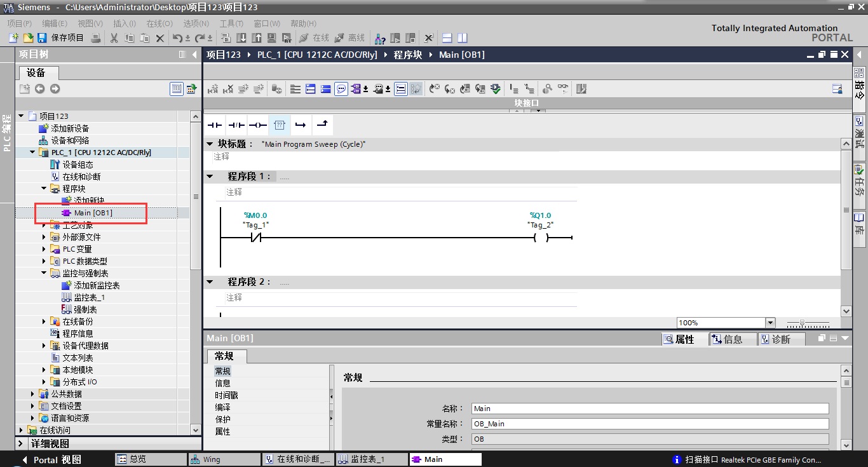Screen dimensions: 868x467
Task: Insert an empty box instruction
Action: tap(280, 125)
